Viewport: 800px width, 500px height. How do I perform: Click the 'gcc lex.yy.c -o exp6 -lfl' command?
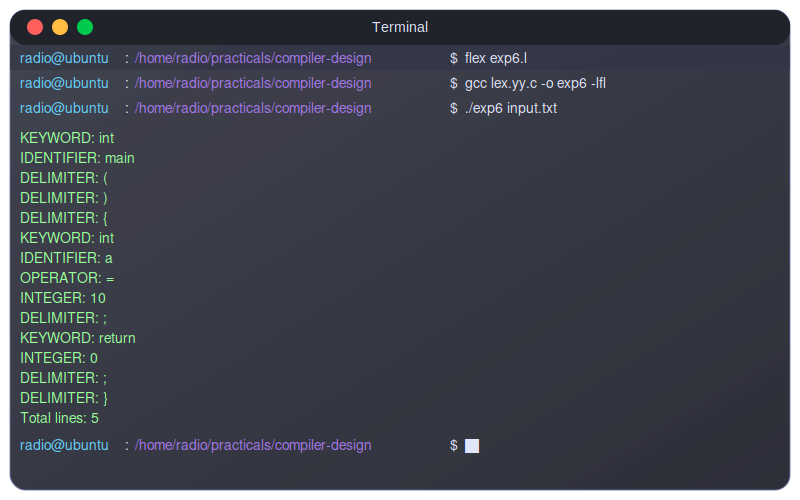click(x=535, y=83)
